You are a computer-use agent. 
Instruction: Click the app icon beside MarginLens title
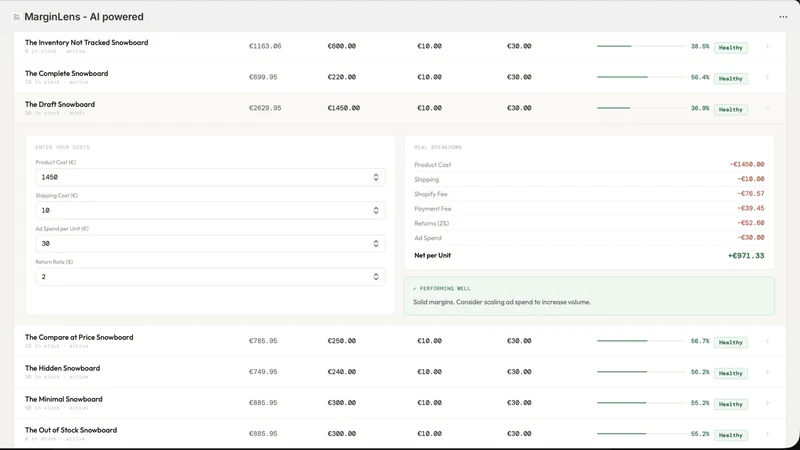[16, 17]
